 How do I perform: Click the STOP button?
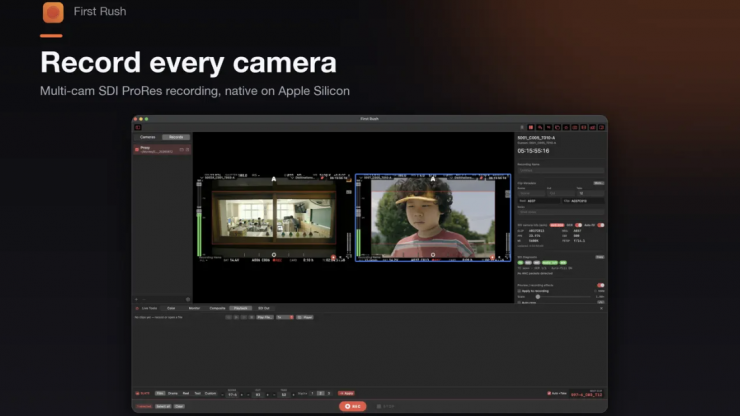[386, 406]
